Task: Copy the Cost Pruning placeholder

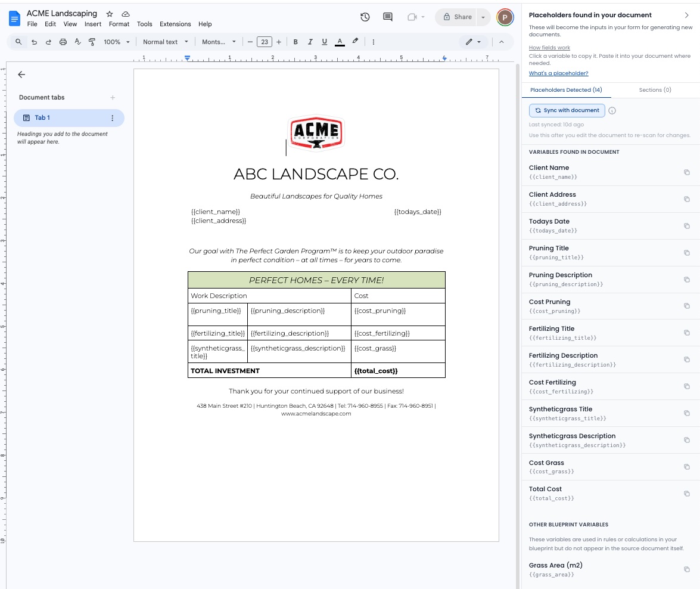Action: click(x=687, y=306)
